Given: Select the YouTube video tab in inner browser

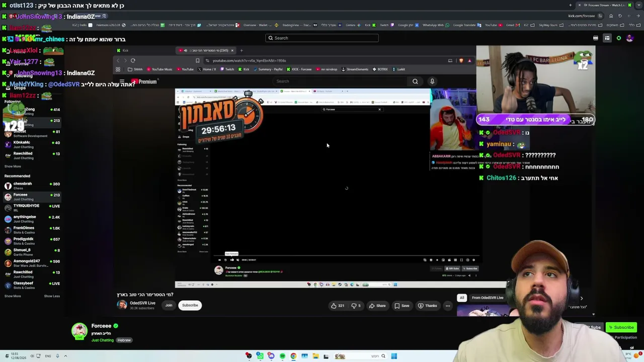Looking at the screenshot, I should pyautogui.click(x=206, y=50).
